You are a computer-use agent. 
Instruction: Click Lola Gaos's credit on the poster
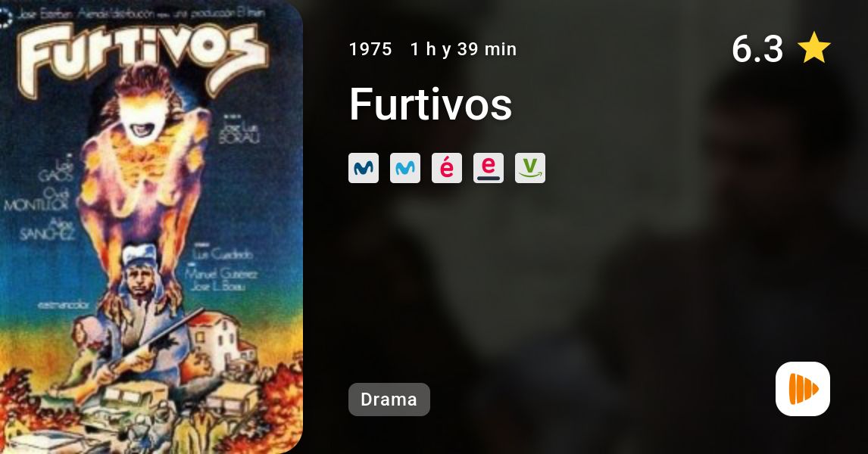(55, 170)
